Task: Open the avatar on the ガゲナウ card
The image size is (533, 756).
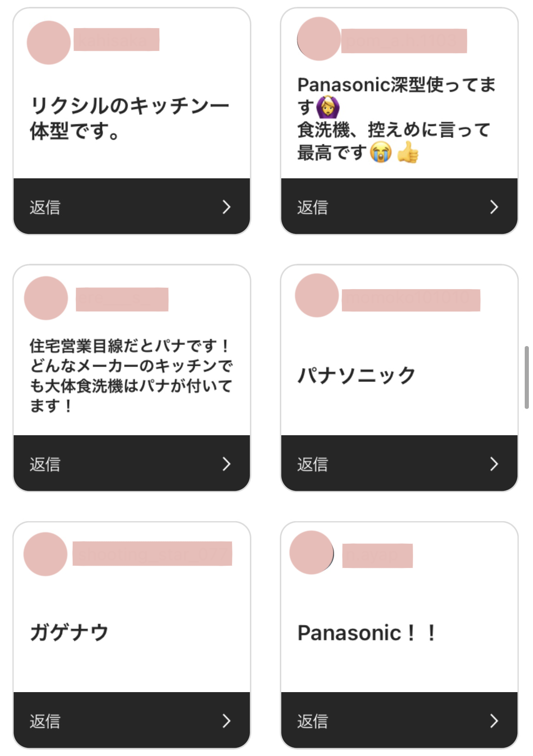Action: pyautogui.click(x=45, y=554)
